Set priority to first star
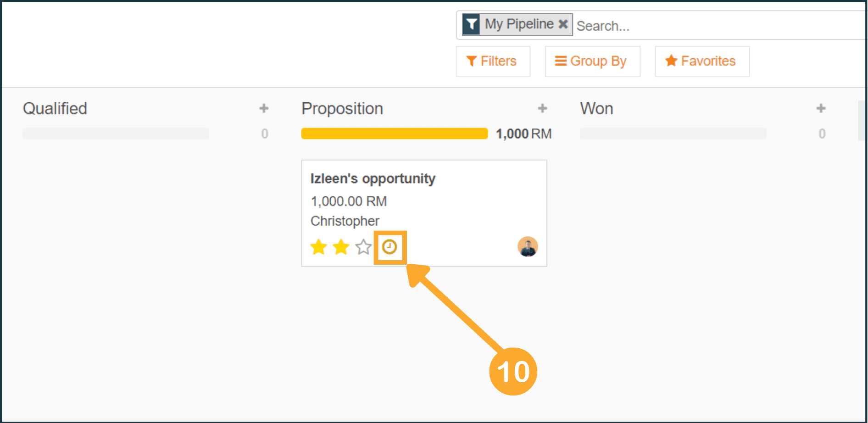This screenshot has height=423, width=868. (318, 247)
